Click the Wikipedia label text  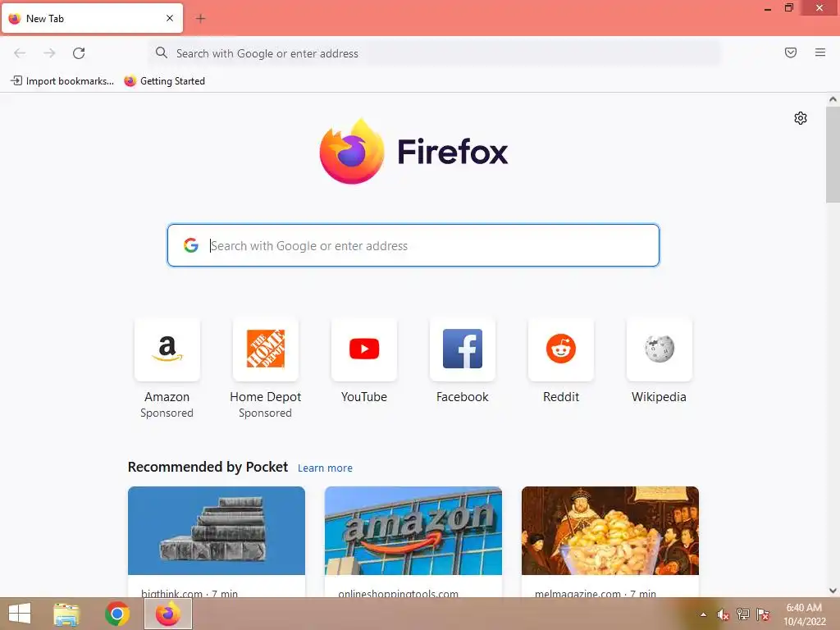pyautogui.click(x=659, y=397)
